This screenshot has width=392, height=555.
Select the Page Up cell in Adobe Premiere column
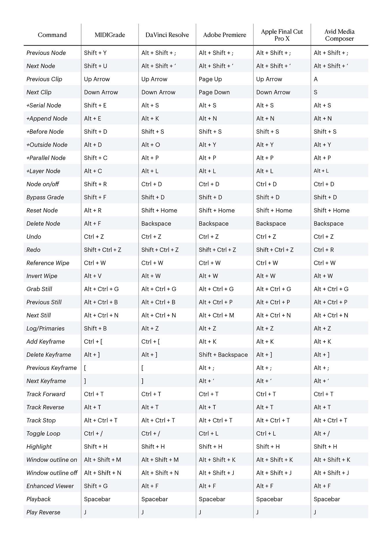pyautogui.click(x=210, y=79)
